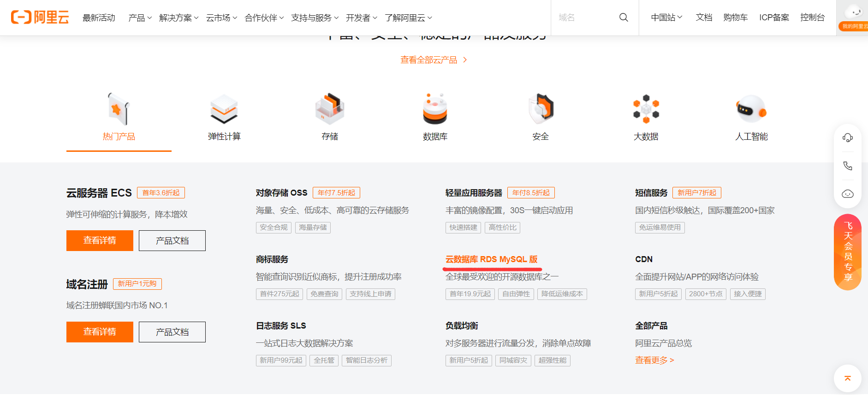Open the 控制台 menu item

pyautogui.click(x=812, y=18)
